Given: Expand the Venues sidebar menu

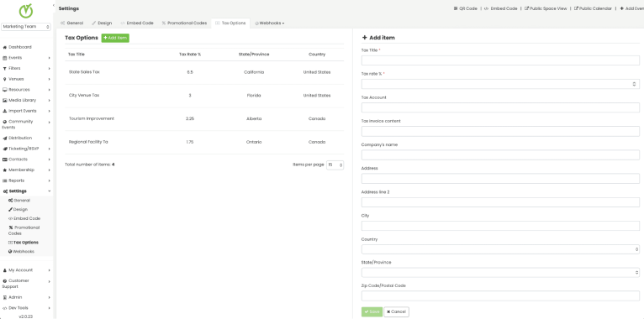Looking at the screenshot, I should [26, 79].
